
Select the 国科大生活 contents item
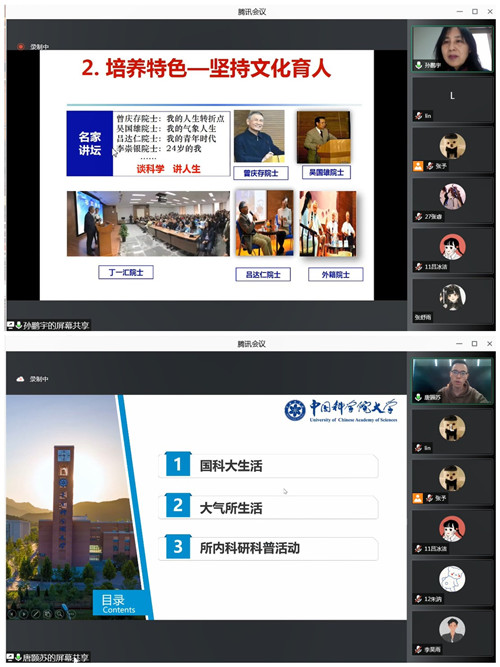(x=269, y=466)
